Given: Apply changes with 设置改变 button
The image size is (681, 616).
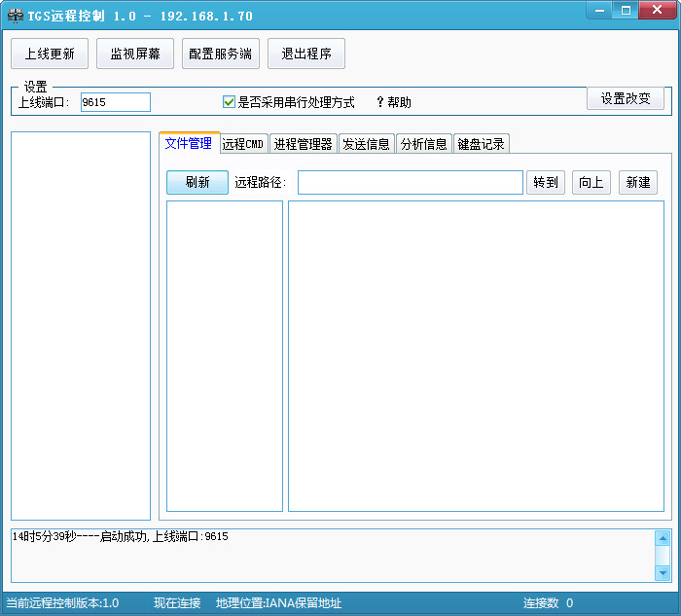Looking at the screenshot, I should (626, 98).
